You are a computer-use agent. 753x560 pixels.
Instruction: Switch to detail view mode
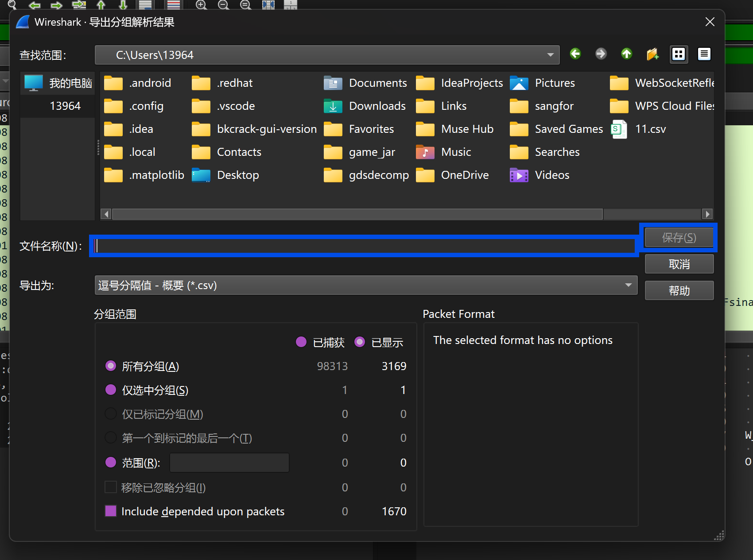[x=704, y=54]
